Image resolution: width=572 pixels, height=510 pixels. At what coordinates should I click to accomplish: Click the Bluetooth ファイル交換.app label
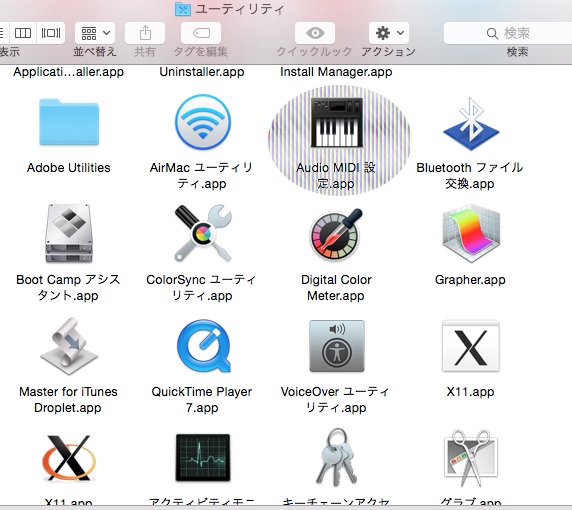tap(470, 175)
